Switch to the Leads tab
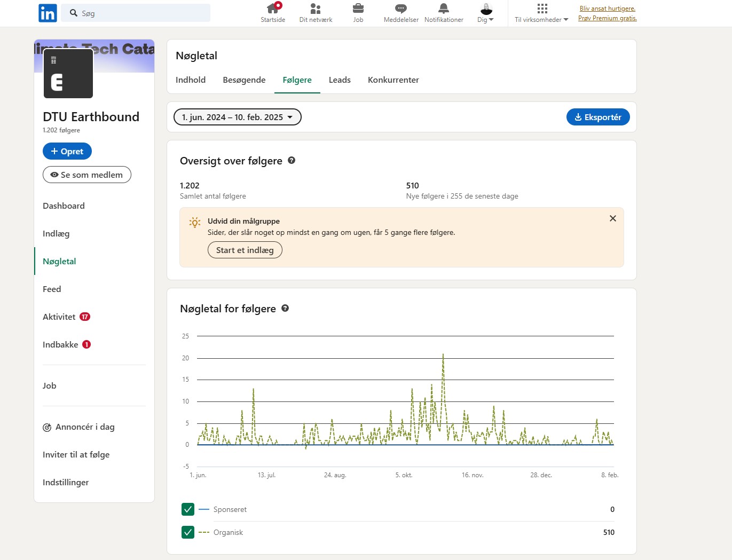 pos(340,80)
